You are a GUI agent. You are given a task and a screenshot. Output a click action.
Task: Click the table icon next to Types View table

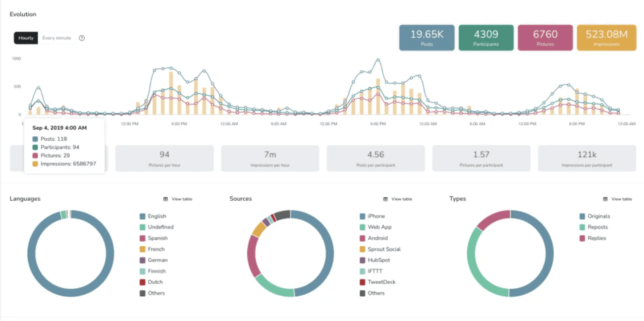[605, 199]
